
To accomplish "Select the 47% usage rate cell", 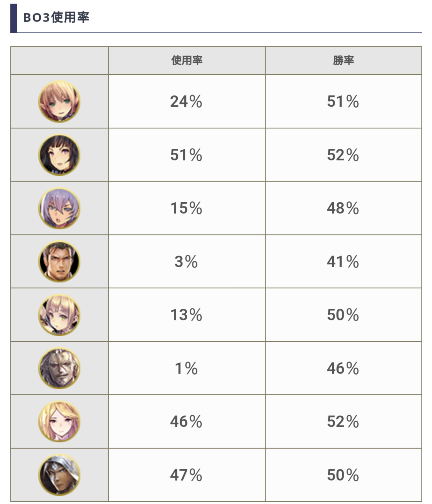I will pyautogui.click(x=186, y=475).
